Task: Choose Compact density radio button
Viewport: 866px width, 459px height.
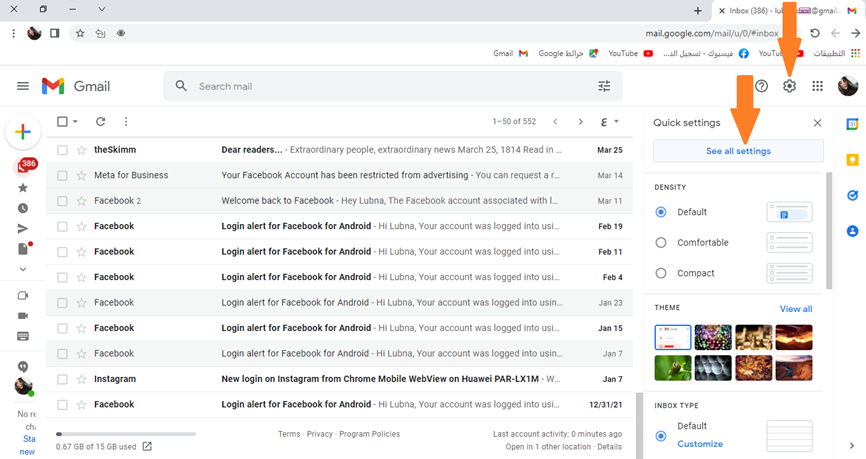Action: click(661, 273)
